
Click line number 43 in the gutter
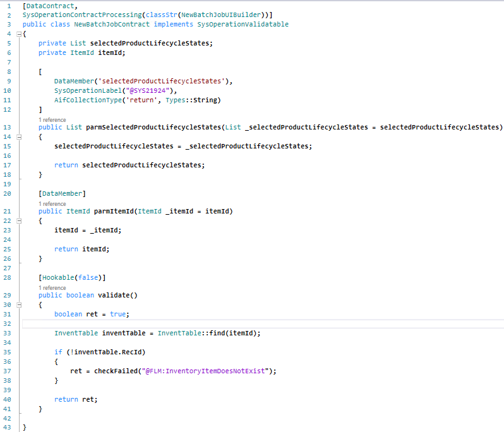coord(7,427)
